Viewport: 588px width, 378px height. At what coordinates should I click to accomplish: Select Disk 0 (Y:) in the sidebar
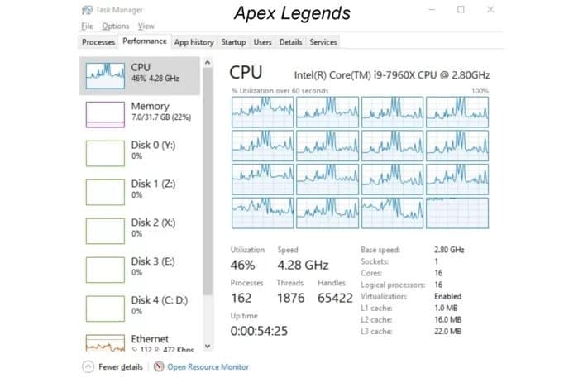(x=140, y=153)
